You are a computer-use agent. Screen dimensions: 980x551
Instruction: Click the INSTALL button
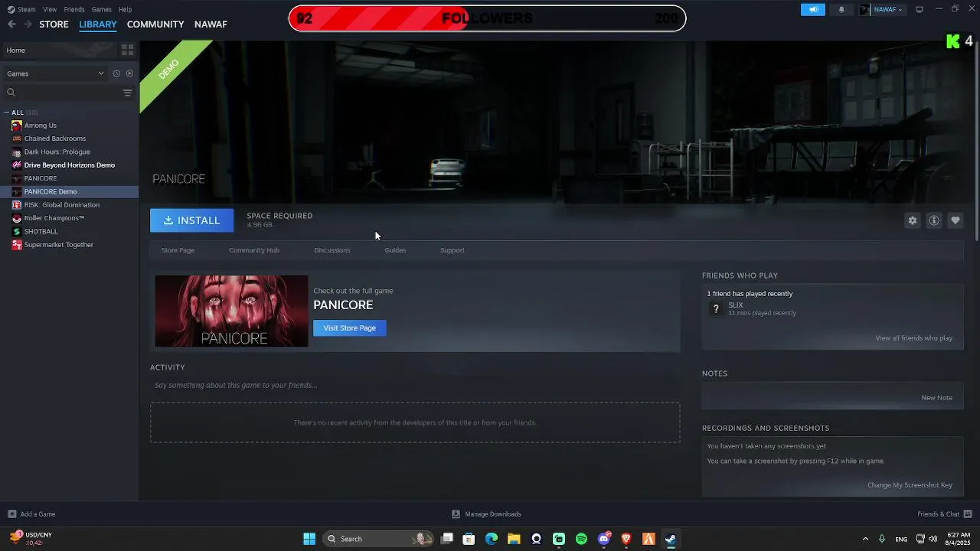[x=191, y=220]
